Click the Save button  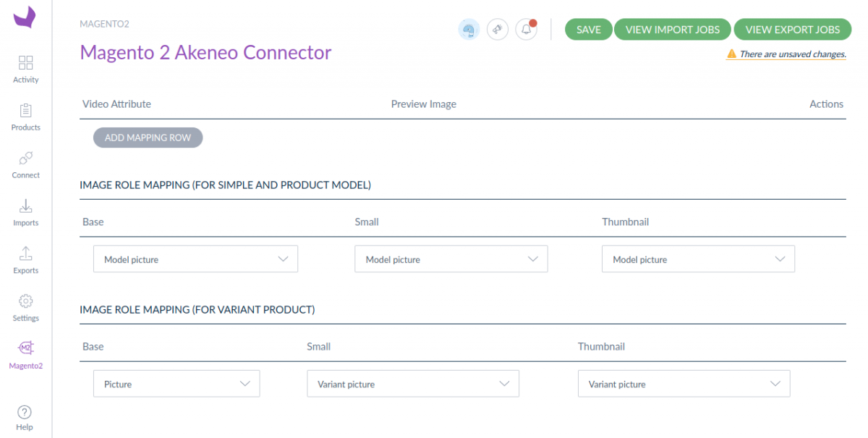pos(589,30)
